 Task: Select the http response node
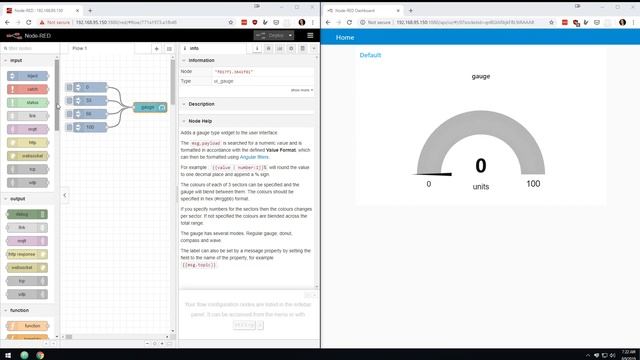[27, 254]
